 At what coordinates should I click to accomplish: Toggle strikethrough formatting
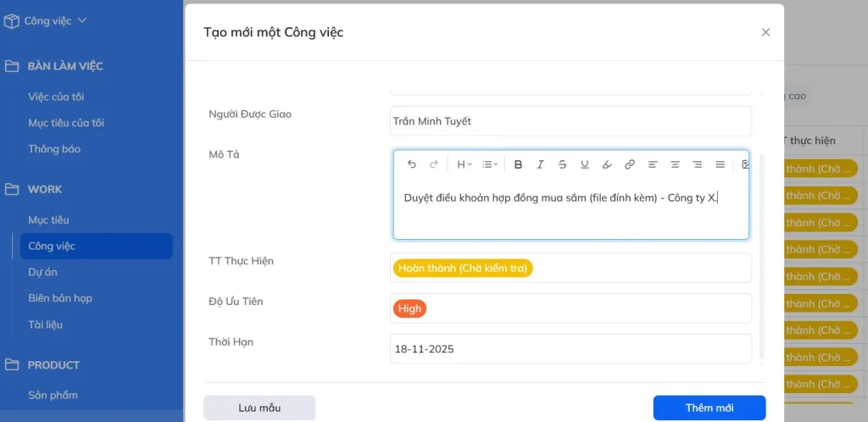[563, 164]
